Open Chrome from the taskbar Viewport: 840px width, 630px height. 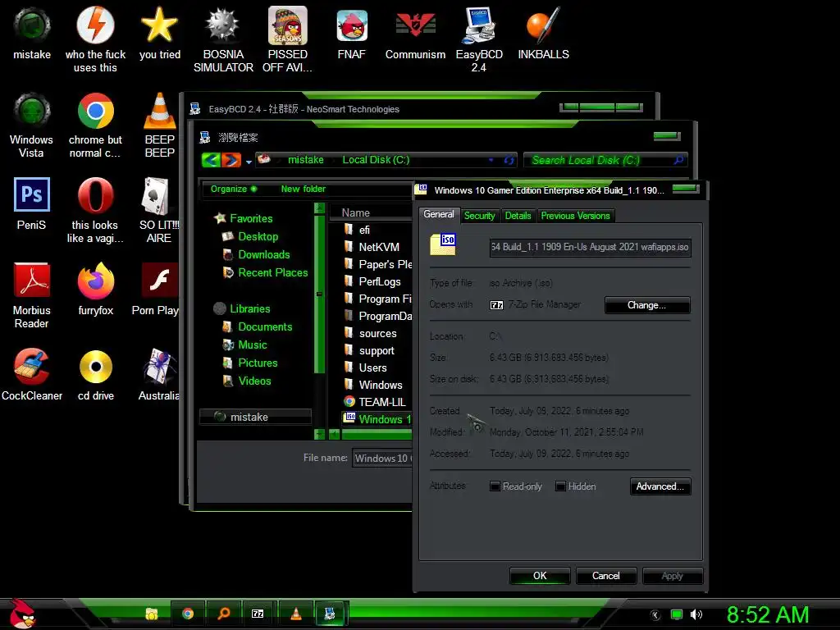click(x=188, y=614)
